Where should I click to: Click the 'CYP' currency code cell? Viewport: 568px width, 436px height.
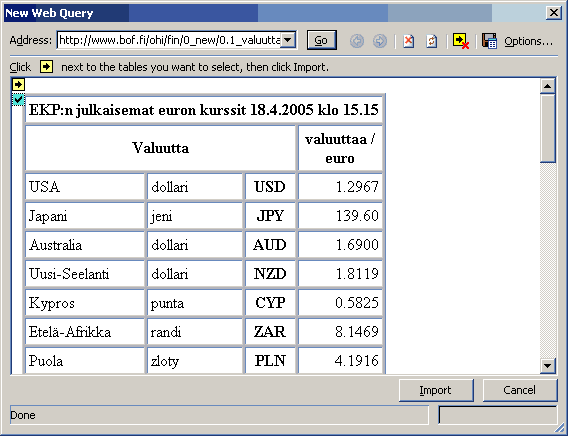click(x=270, y=303)
